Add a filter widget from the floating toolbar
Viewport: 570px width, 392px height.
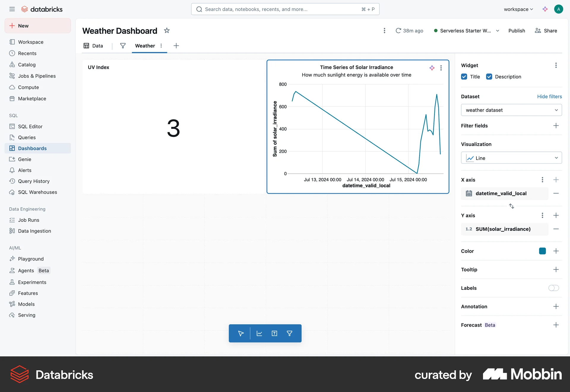[x=289, y=333]
